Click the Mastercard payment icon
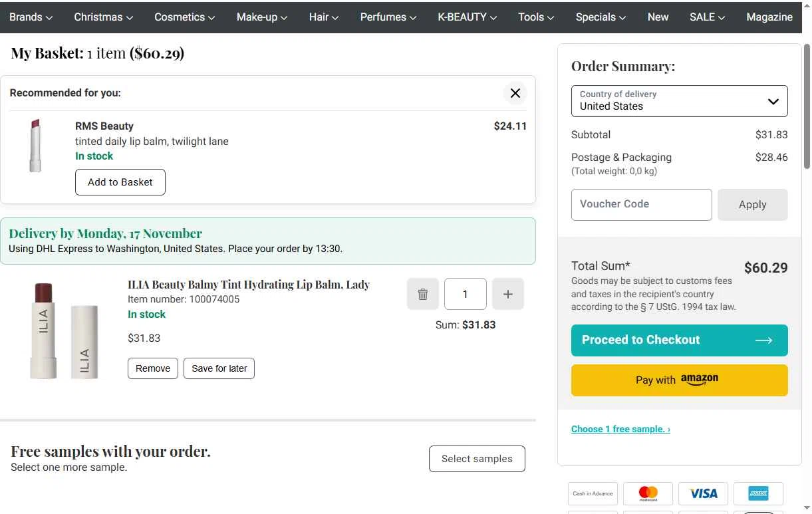 [648, 493]
